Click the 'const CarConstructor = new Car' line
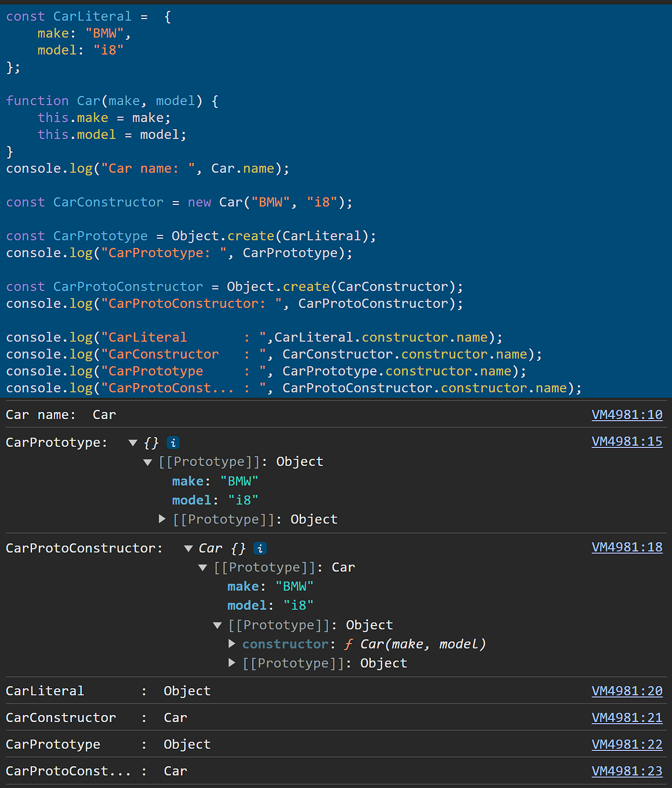The image size is (672, 788). [x=179, y=202]
